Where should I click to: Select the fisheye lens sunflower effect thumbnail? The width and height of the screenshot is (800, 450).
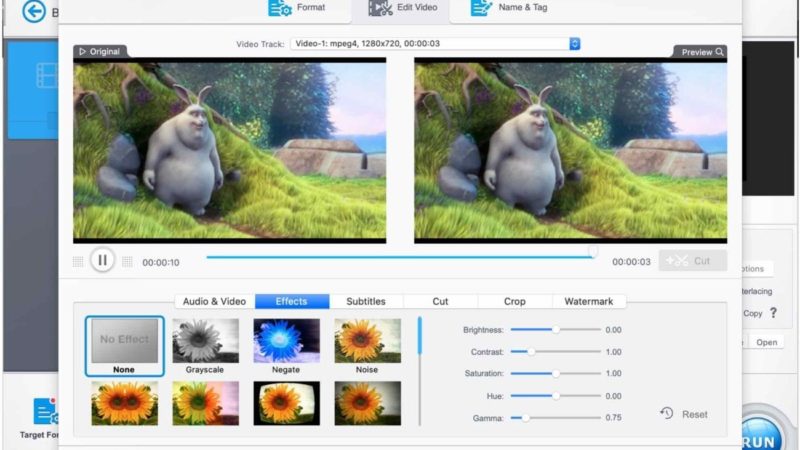(x=286, y=403)
